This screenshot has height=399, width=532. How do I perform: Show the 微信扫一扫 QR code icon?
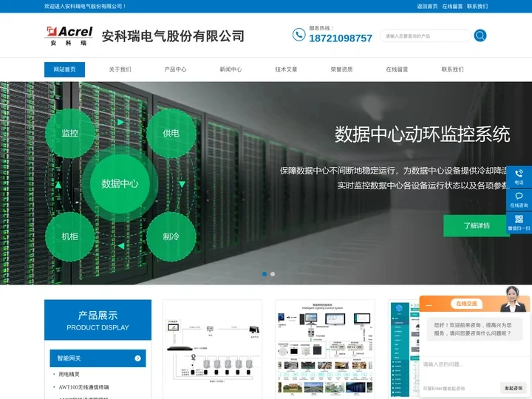(519, 223)
